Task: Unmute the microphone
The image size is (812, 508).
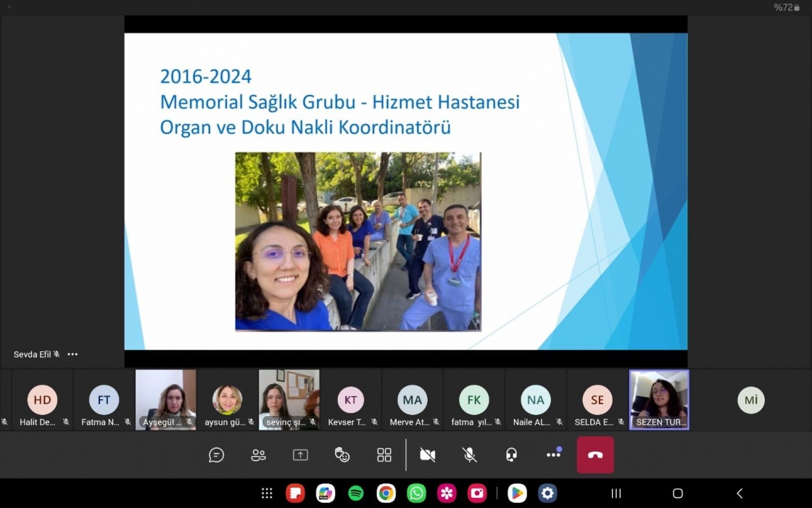Action: click(469, 455)
